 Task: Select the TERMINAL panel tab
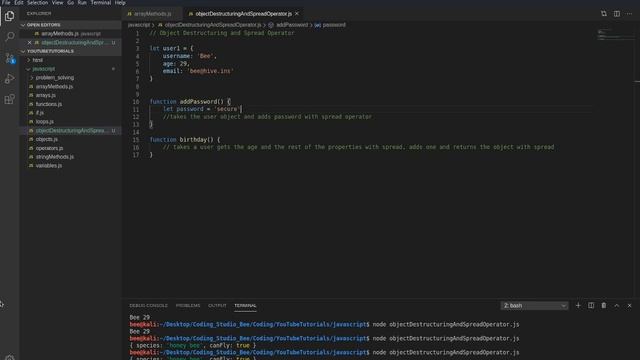(x=245, y=305)
